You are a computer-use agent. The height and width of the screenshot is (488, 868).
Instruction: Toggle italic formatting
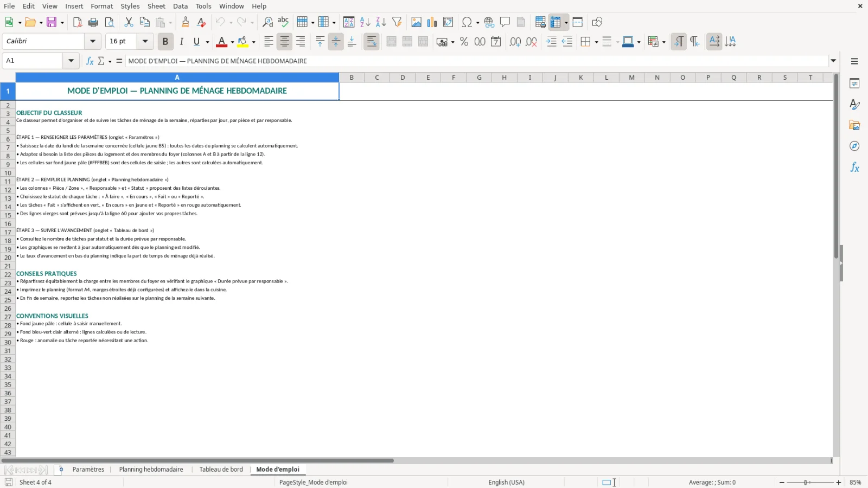click(x=181, y=42)
